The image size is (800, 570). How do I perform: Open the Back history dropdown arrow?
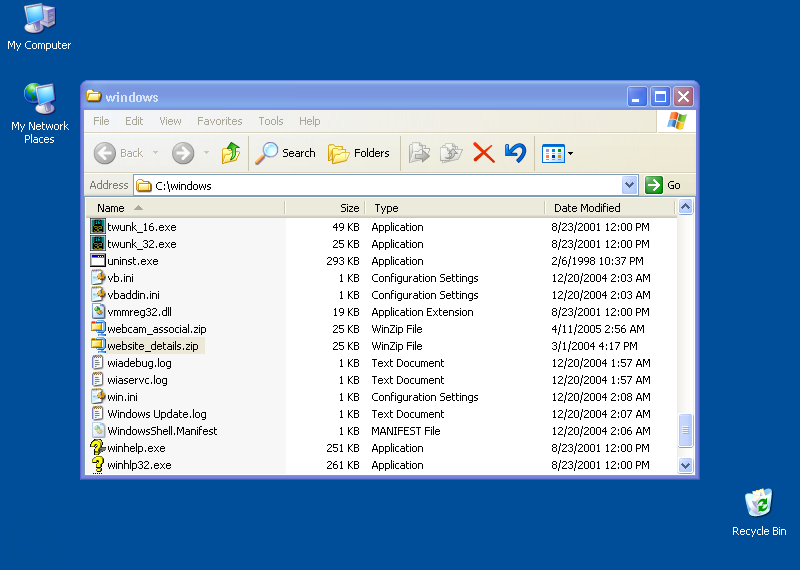pos(156,153)
